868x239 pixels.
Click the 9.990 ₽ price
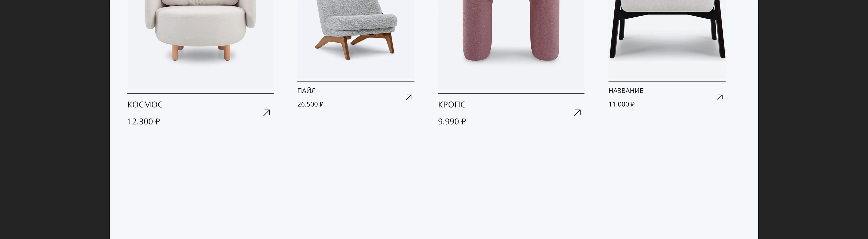click(452, 122)
